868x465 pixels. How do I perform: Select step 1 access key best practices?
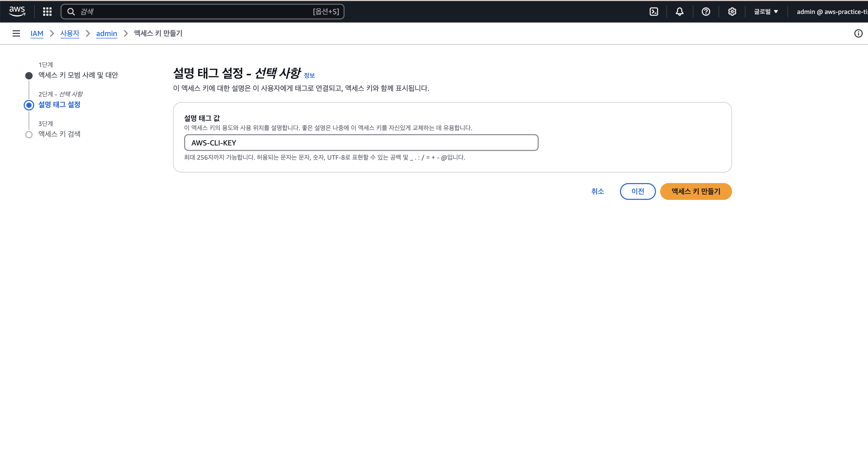coord(78,75)
